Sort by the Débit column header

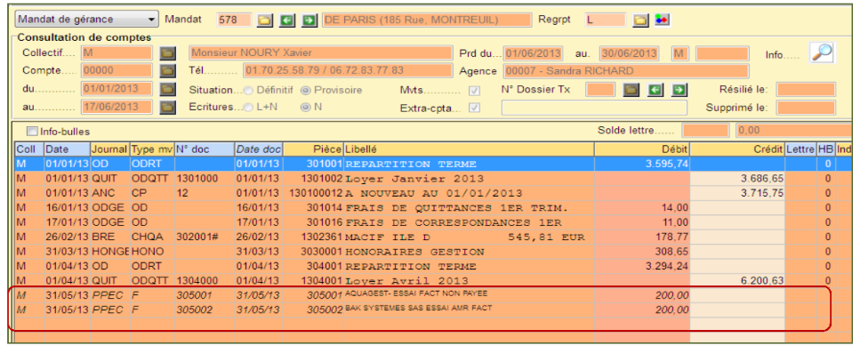[x=642, y=149]
